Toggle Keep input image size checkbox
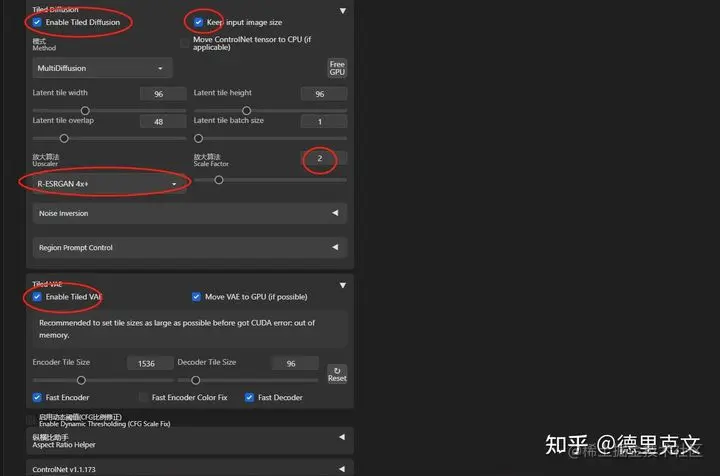The height and width of the screenshot is (476, 720). click(x=198, y=22)
